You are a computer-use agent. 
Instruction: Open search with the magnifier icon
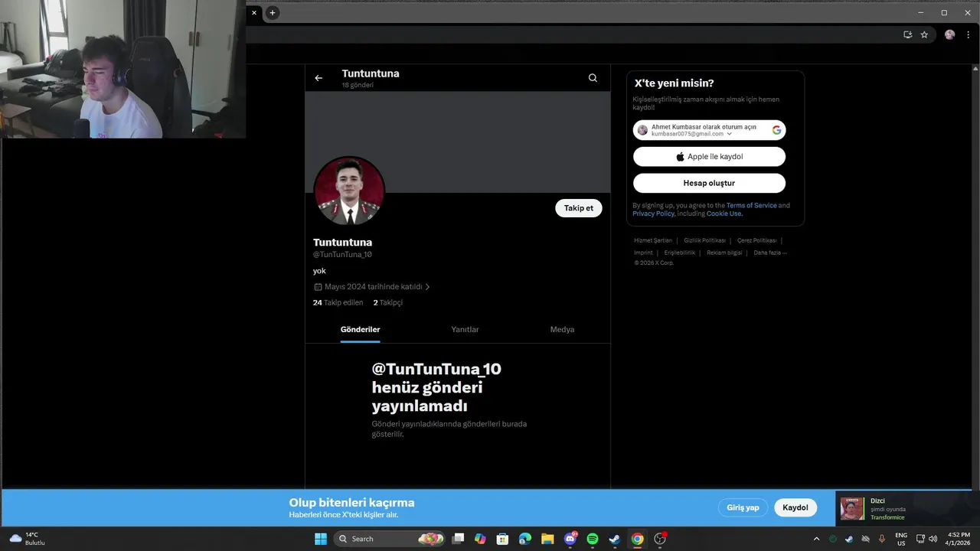(593, 78)
